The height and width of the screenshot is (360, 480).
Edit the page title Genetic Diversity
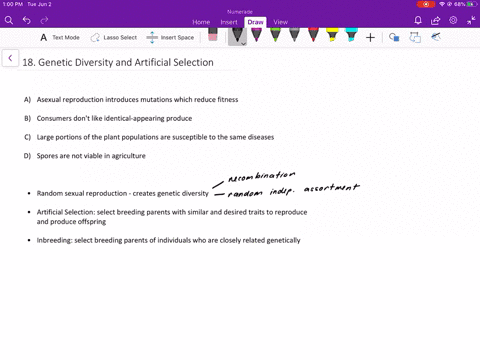pos(118,62)
